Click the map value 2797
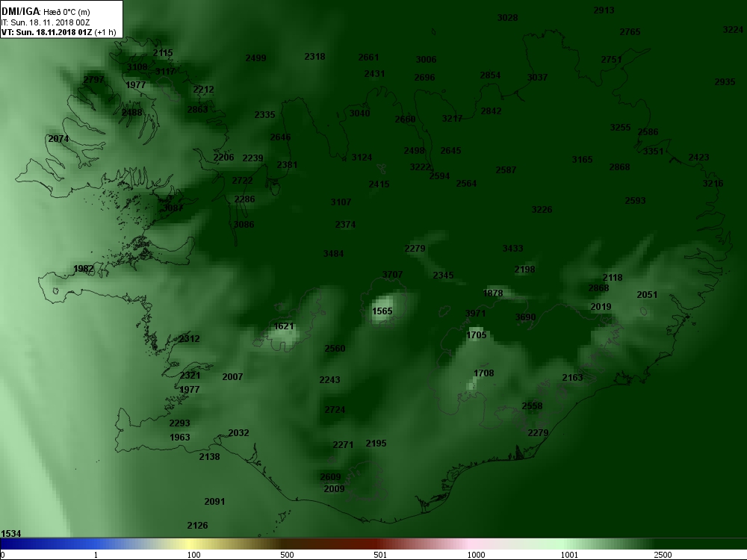 click(93, 80)
